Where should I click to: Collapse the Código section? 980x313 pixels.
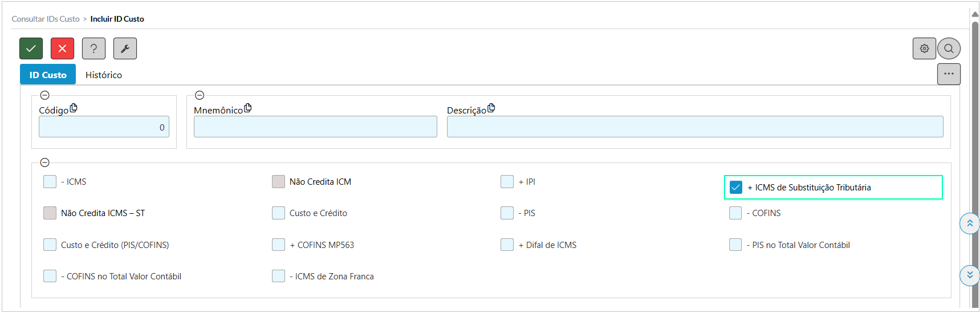pyautogui.click(x=45, y=95)
